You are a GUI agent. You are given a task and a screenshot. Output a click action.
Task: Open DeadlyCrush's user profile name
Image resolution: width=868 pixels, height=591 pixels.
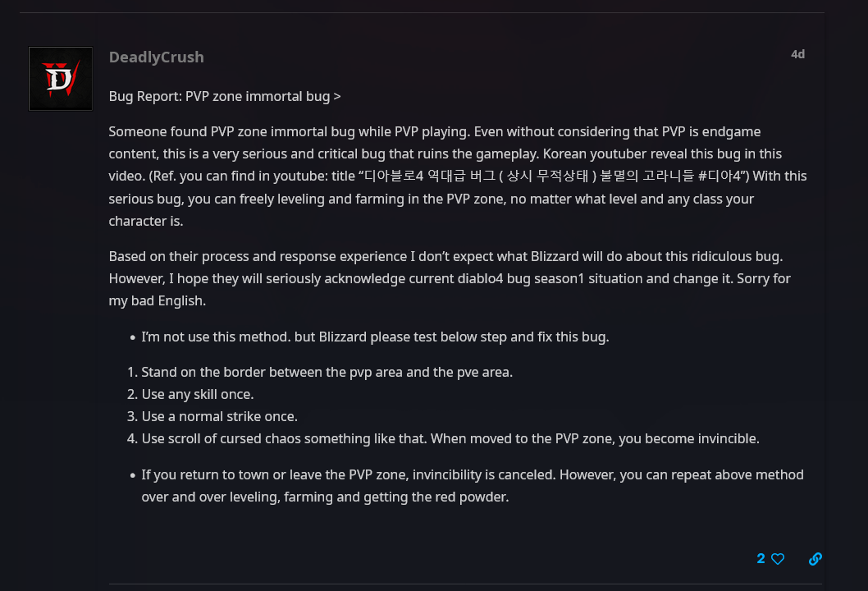pos(156,57)
